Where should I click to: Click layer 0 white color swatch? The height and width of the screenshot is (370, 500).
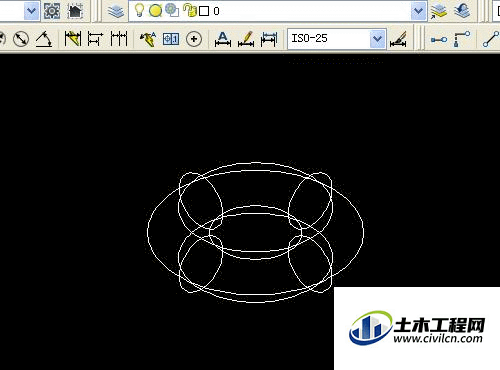click(204, 11)
